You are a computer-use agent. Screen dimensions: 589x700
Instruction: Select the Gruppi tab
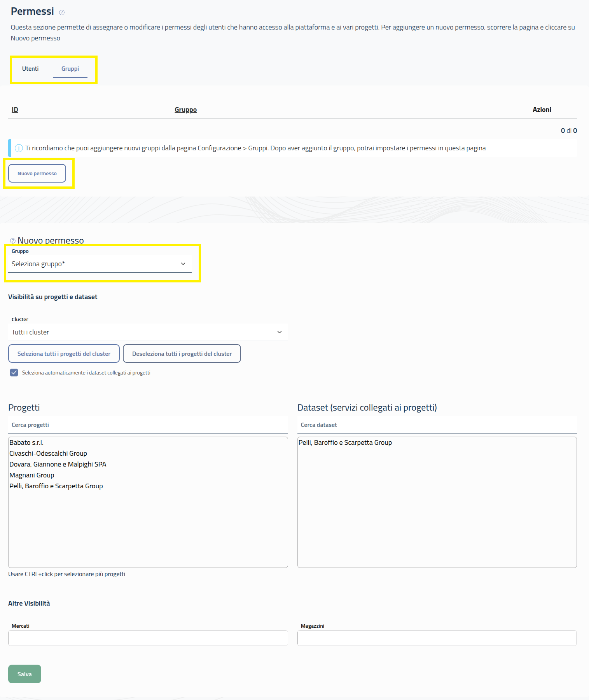pyautogui.click(x=70, y=69)
